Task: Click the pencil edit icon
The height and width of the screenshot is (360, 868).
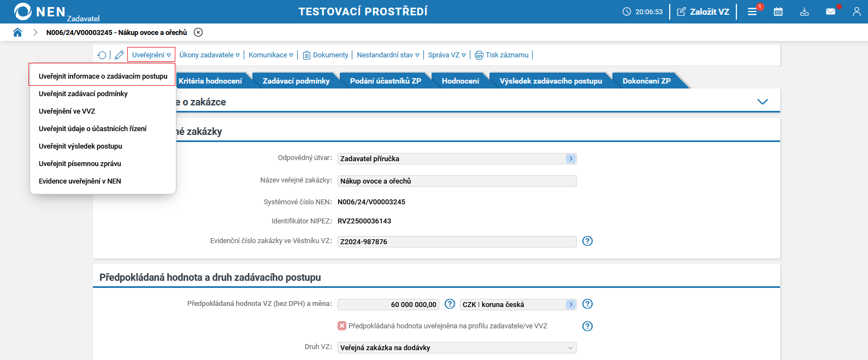Action: 119,55
